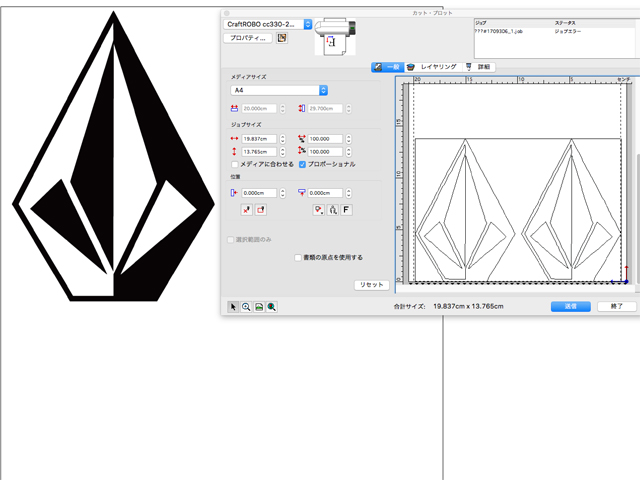Click the fit-to-media view icon
This screenshot has width=640, height=480.
(259, 307)
